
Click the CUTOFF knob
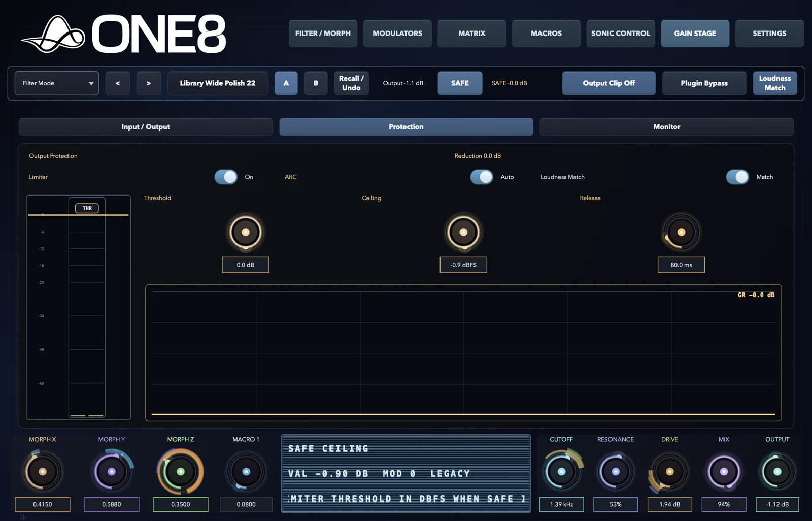561,472
